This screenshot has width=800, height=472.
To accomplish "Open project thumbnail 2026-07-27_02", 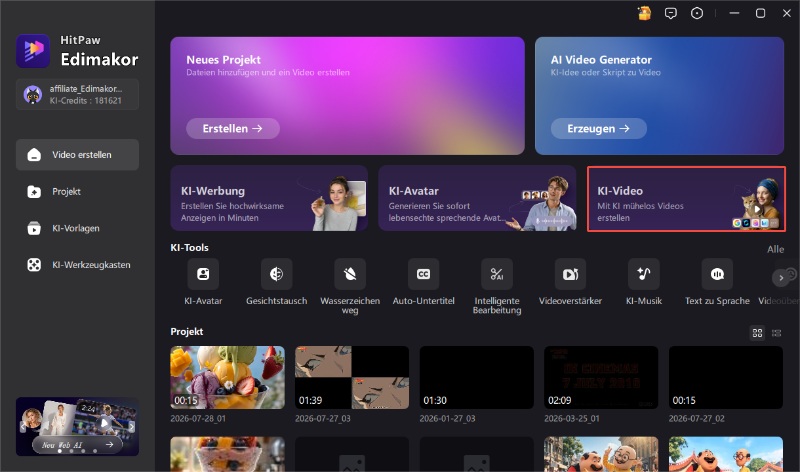I will pyautogui.click(x=726, y=378).
